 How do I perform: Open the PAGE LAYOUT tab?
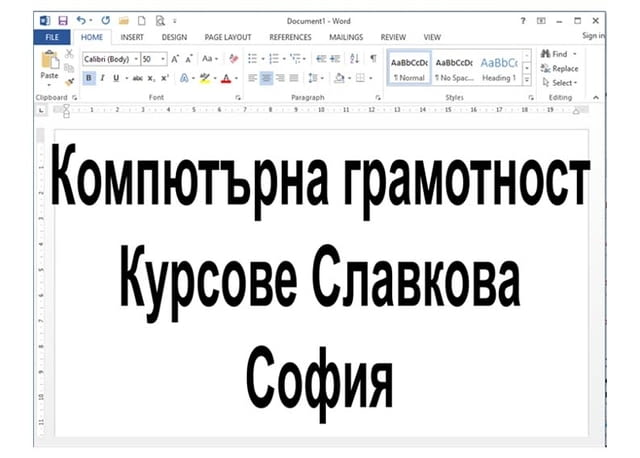pos(227,37)
